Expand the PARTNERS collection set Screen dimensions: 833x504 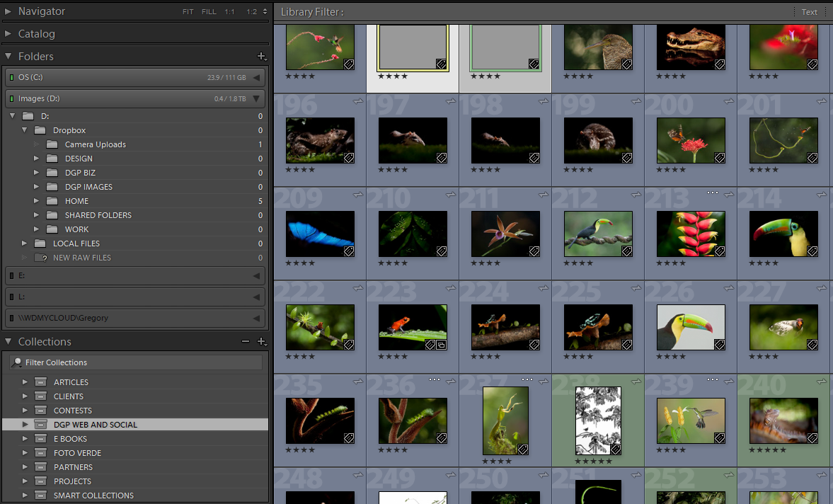(x=25, y=466)
